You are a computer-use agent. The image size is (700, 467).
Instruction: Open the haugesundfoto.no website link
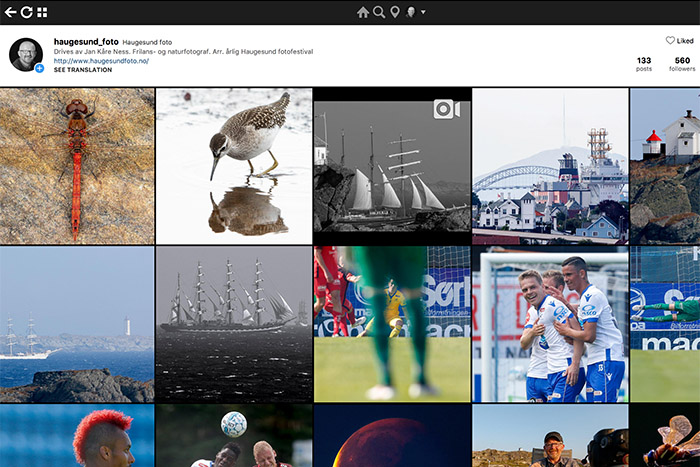[x=101, y=61]
